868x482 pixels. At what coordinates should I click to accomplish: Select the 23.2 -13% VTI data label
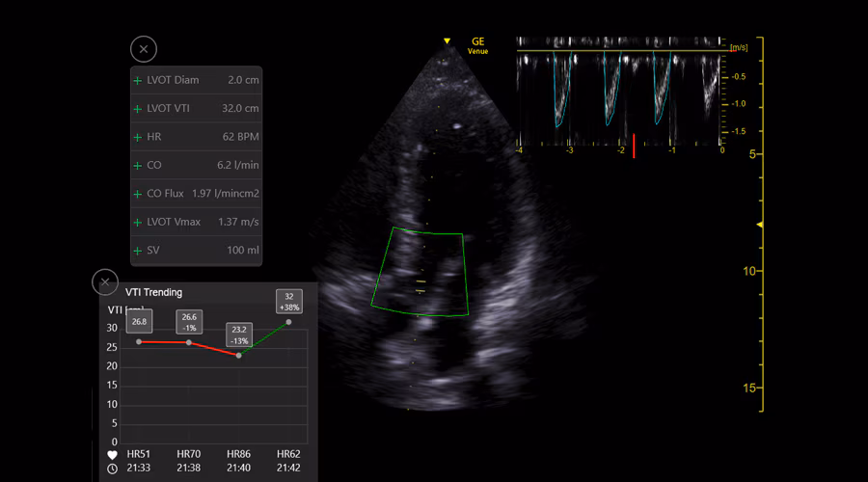click(x=238, y=335)
